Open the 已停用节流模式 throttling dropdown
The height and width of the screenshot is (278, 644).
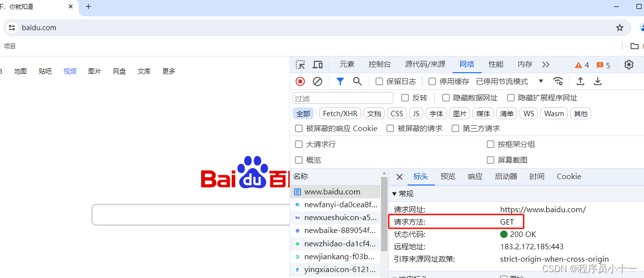tap(510, 81)
